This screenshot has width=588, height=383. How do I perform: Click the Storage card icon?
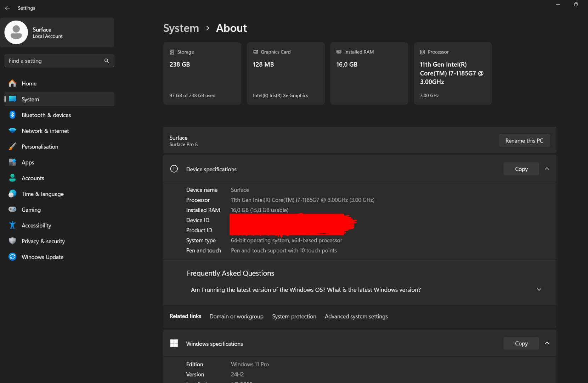[x=172, y=52]
